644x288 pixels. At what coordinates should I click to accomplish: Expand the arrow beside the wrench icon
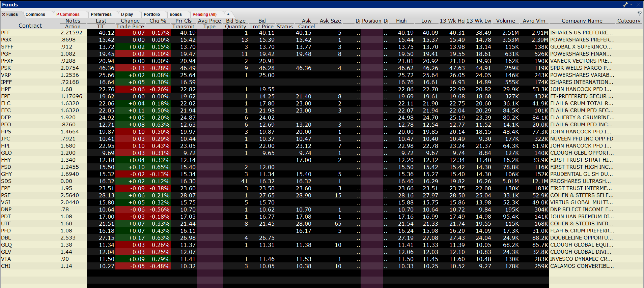[x=631, y=5]
